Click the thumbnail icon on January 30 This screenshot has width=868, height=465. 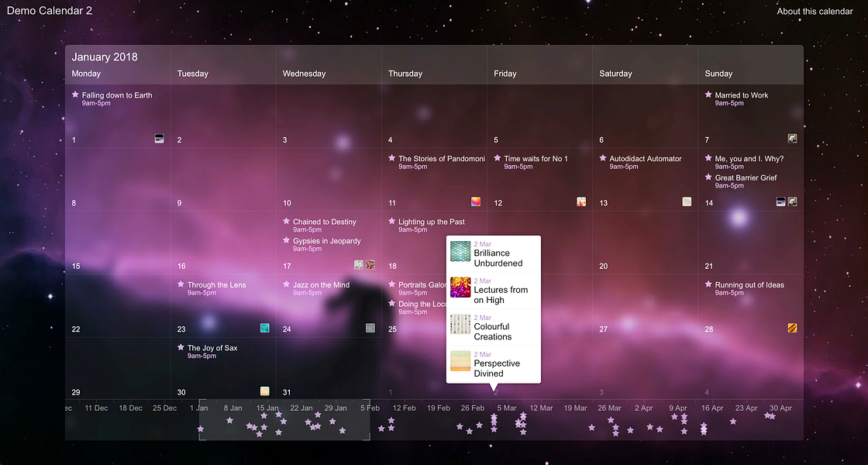click(264, 391)
